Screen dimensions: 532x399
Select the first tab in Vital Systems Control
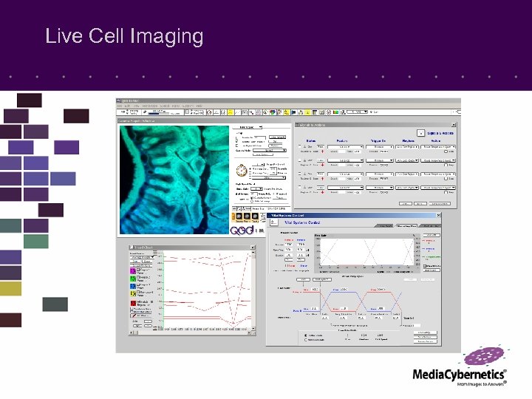coord(385,226)
